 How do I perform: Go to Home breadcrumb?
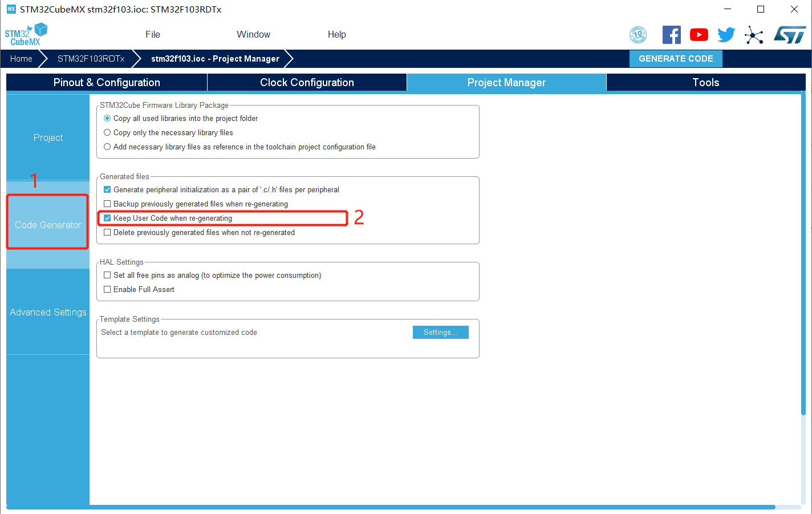pos(21,59)
